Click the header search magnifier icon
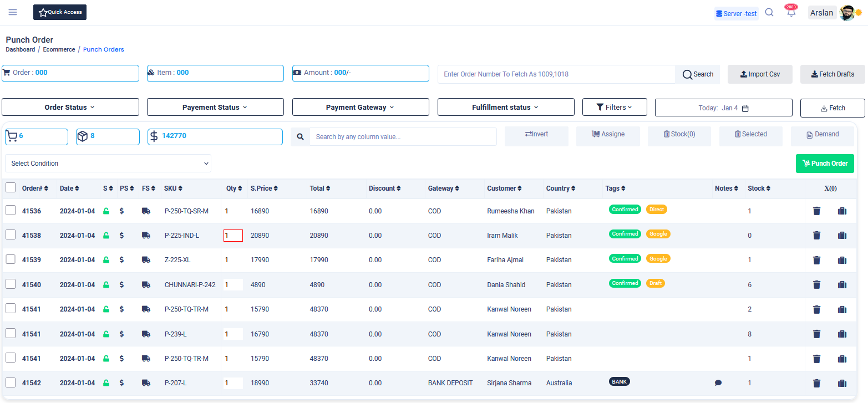 tap(769, 13)
